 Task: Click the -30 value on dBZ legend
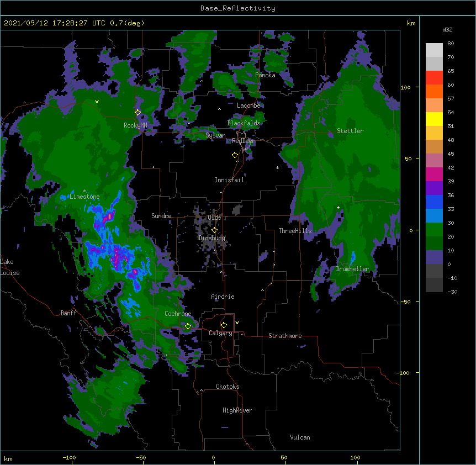(x=452, y=292)
